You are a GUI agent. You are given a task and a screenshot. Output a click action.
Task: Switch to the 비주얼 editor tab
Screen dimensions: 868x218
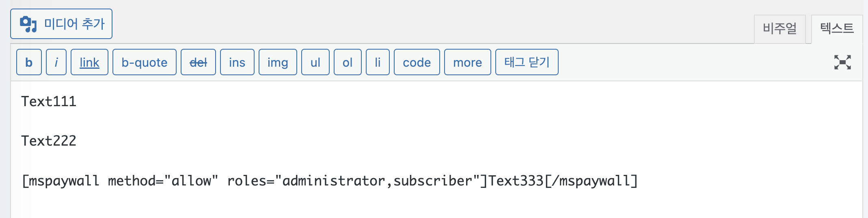point(780,28)
